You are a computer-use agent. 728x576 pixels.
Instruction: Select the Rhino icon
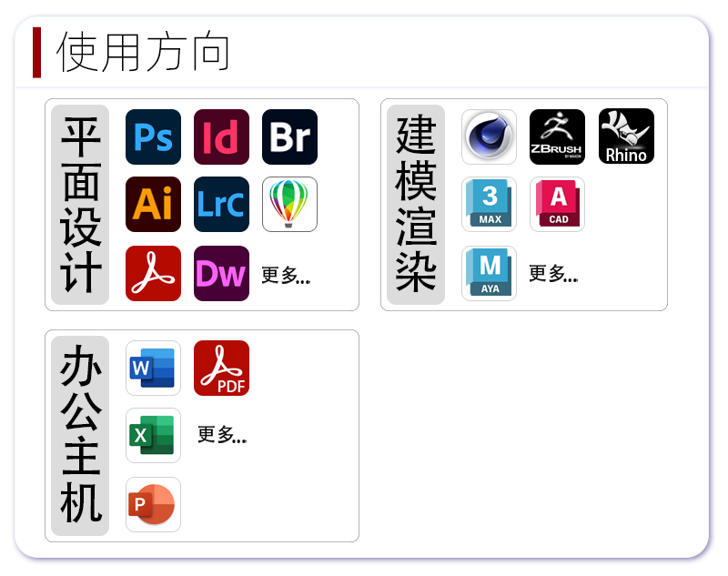[626, 136]
